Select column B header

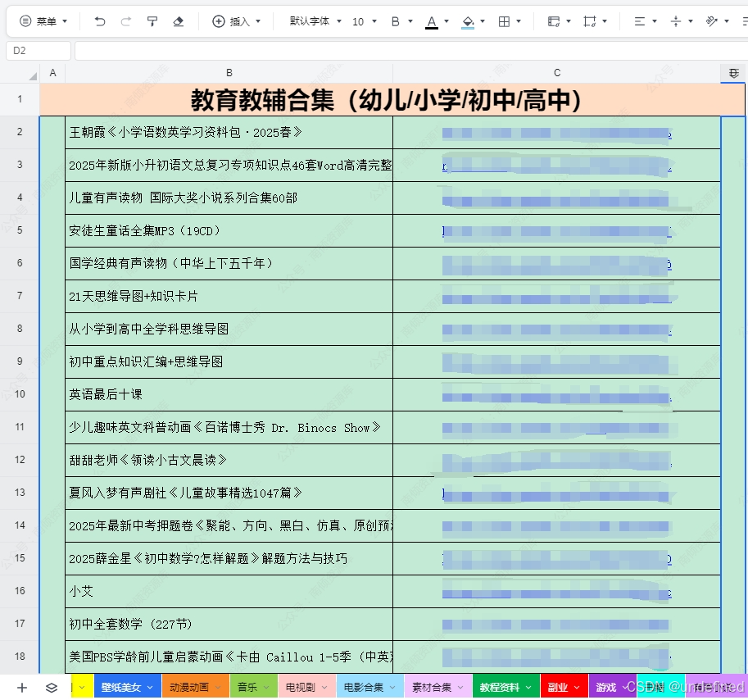[229, 73]
